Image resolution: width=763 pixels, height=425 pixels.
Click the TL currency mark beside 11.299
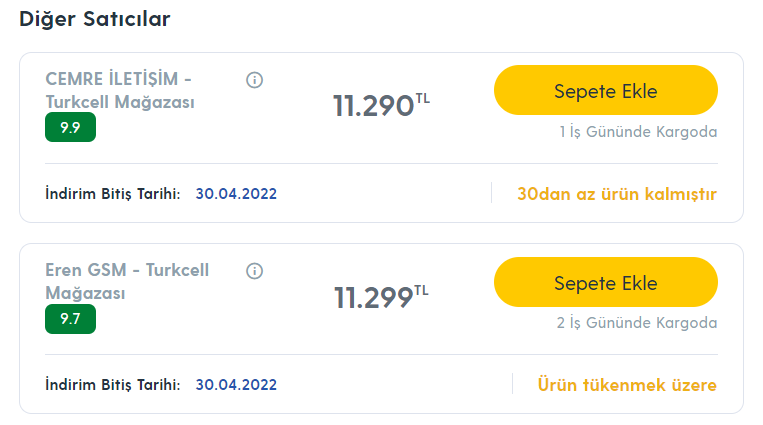pyautogui.click(x=422, y=290)
